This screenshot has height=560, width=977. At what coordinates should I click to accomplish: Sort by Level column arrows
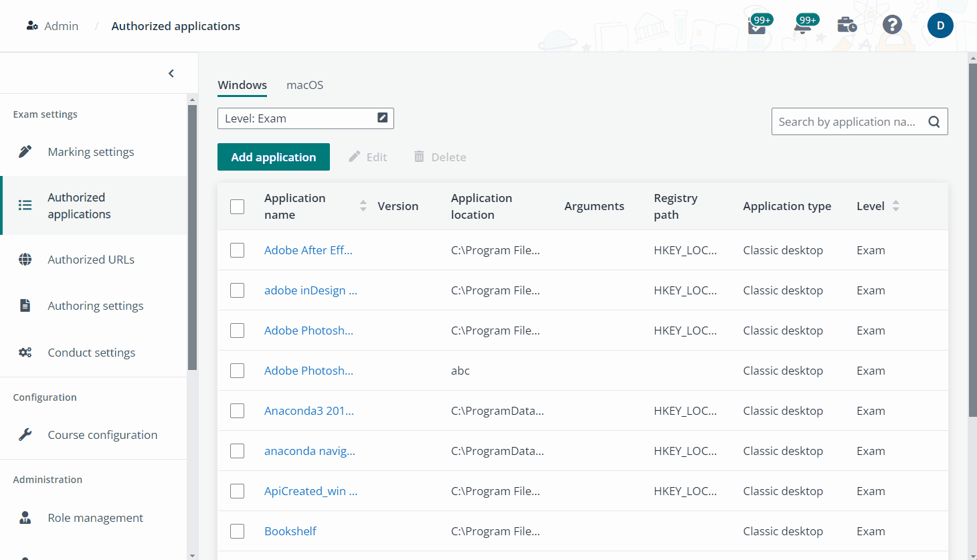tap(896, 206)
